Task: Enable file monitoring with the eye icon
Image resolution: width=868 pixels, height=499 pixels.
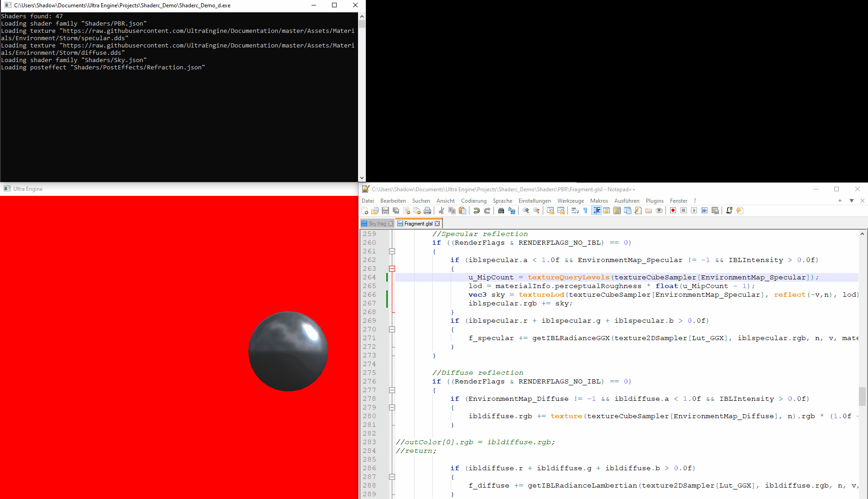Action: point(659,210)
